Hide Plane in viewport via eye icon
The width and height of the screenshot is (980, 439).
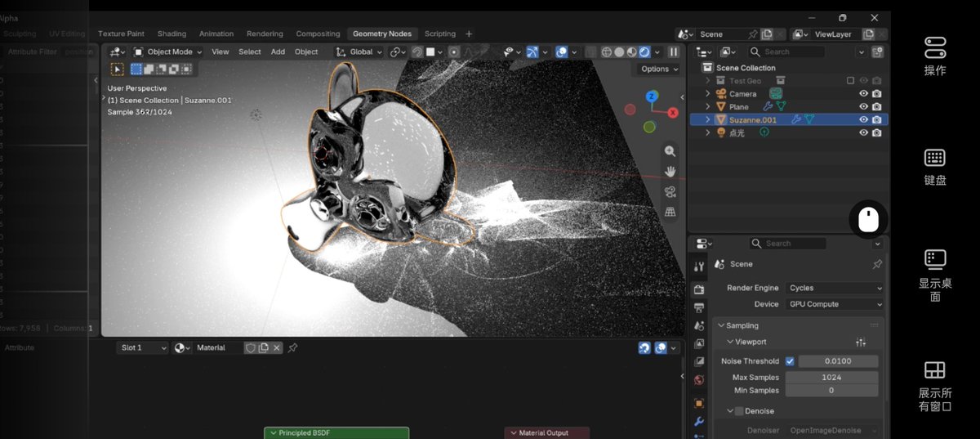point(863,106)
